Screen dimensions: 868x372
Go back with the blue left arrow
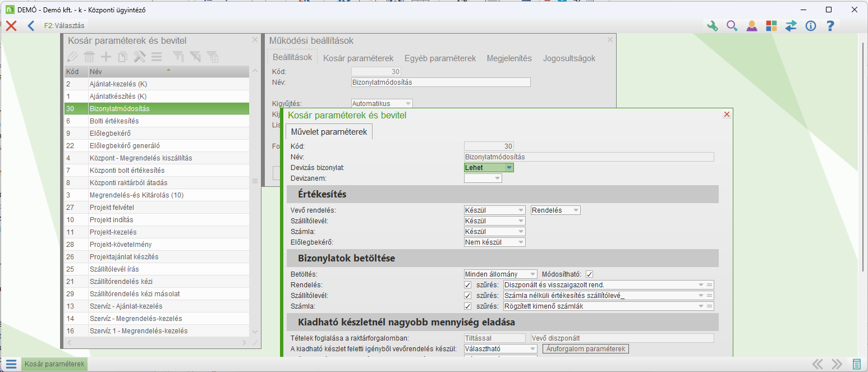[x=31, y=25]
